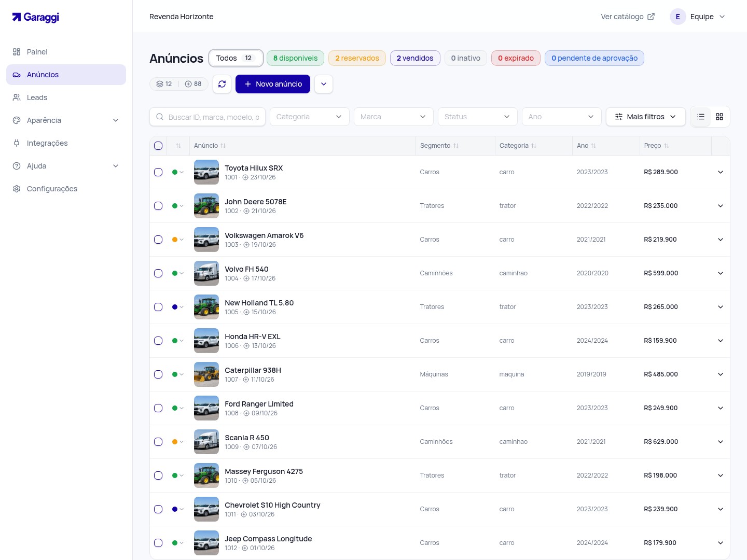Open Integrações in the sidebar
Screen dimensions: 747x560
tap(66, 143)
